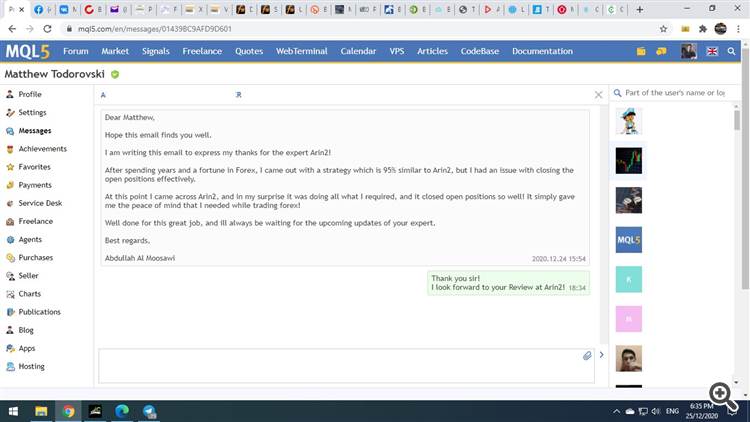Click the message text input box
Screen dimensions: 750x422
point(346,366)
